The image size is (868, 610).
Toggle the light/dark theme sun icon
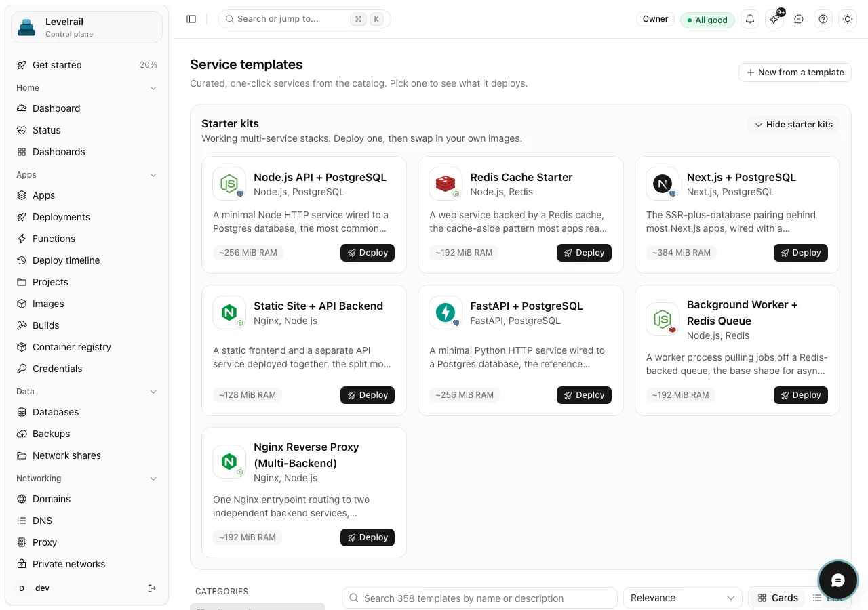point(848,19)
